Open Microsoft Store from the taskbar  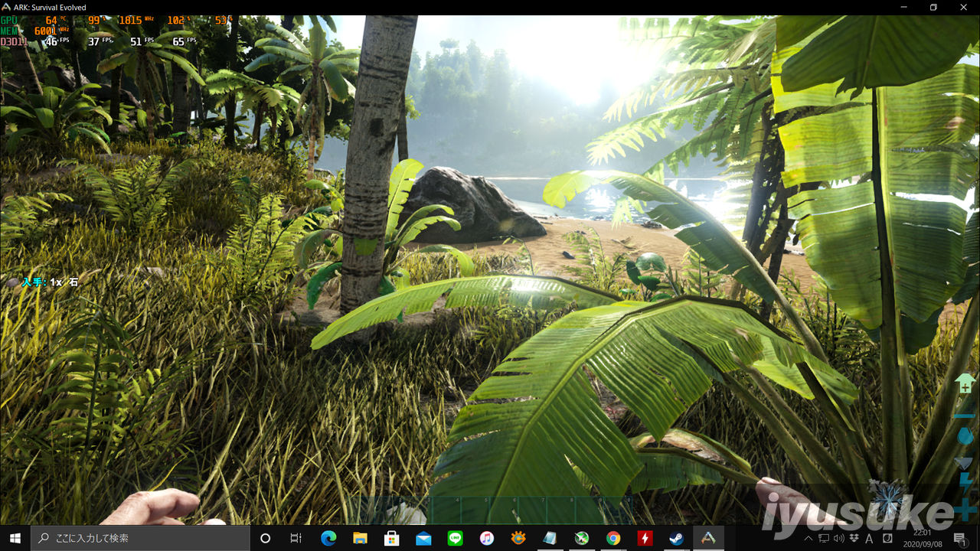tap(392, 538)
